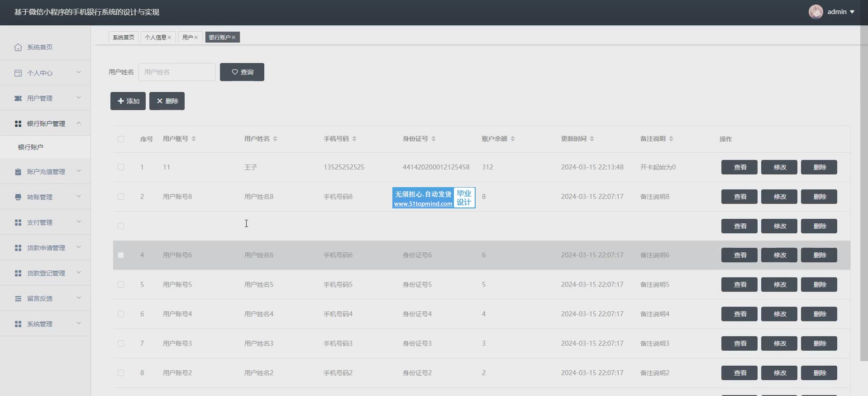The image size is (868, 396).
Task: Click the 添加 button
Action: click(128, 101)
